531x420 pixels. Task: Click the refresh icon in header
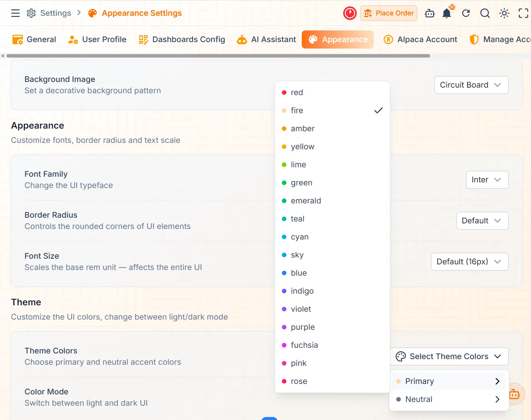(466, 14)
